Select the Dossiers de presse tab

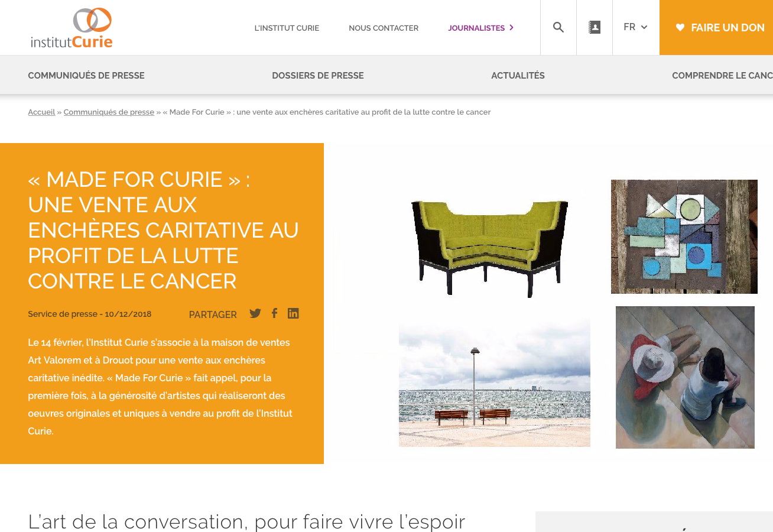tap(318, 76)
